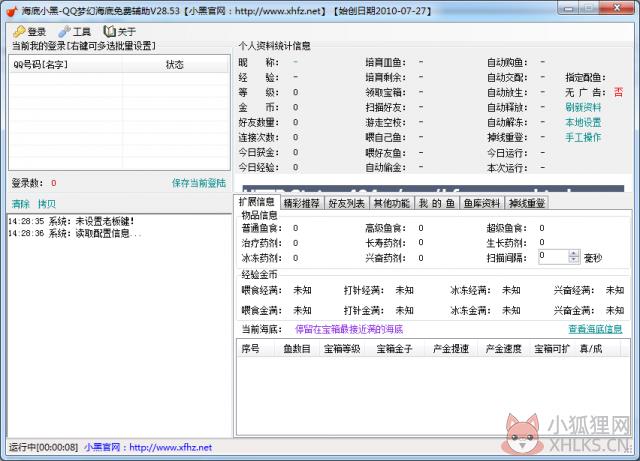This screenshot has width=640, height=461.
Task: Click the 手工操作 link
Action: click(583, 137)
